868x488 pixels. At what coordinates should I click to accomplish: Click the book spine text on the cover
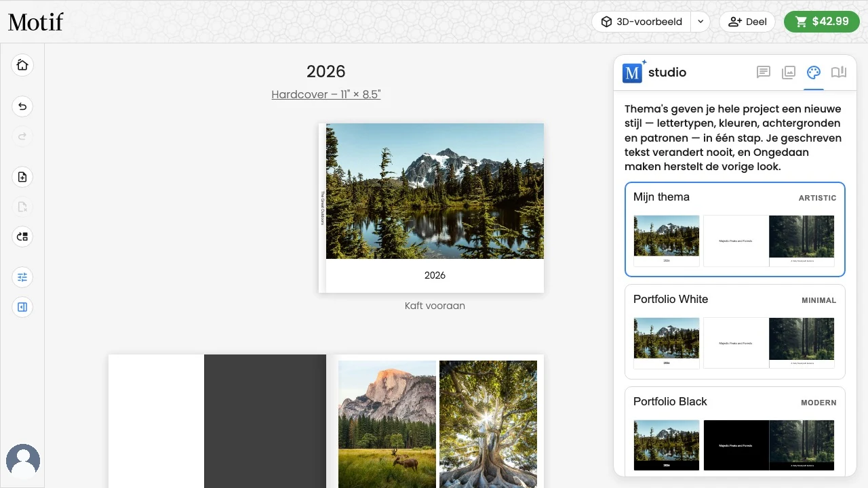click(x=323, y=208)
